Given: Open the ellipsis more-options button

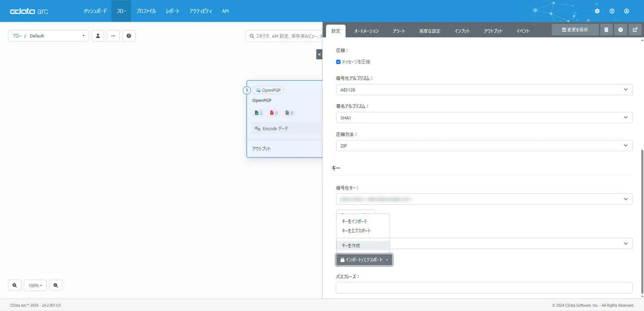Looking at the screenshot, I should (113, 36).
